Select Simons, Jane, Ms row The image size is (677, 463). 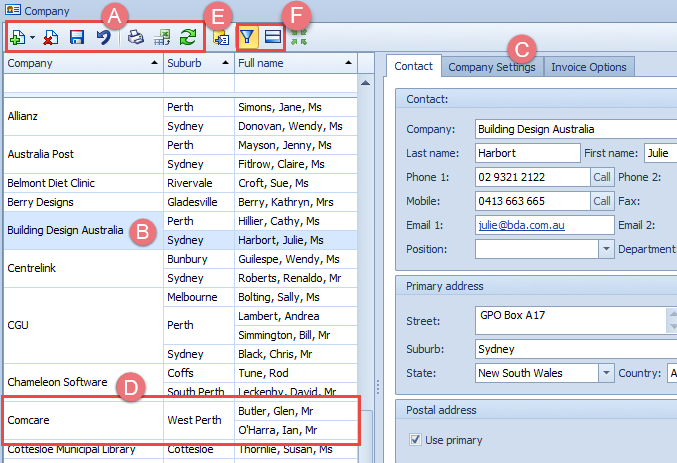point(296,107)
